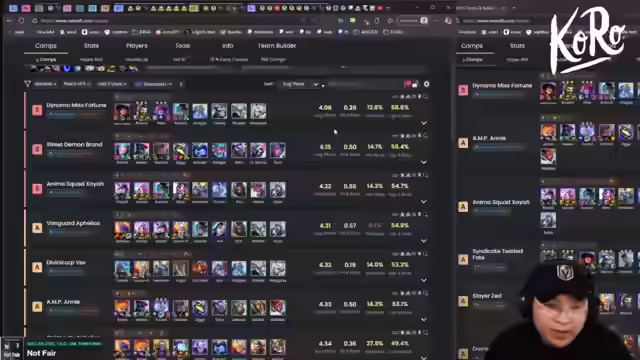Viewport: 640px width, 360px height.
Task: Open the Comps tab in the right window
Action: click(472, 46)
